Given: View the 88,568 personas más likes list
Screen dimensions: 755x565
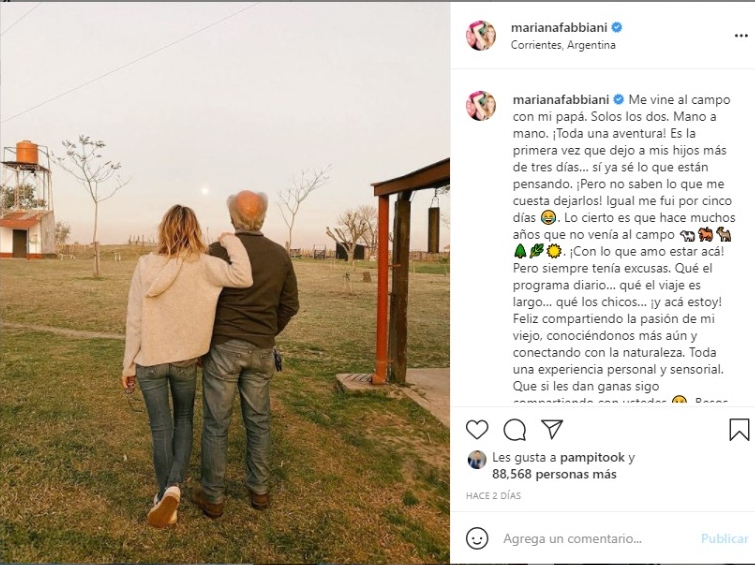Looking at the screenshot, I should click(554, 474).
